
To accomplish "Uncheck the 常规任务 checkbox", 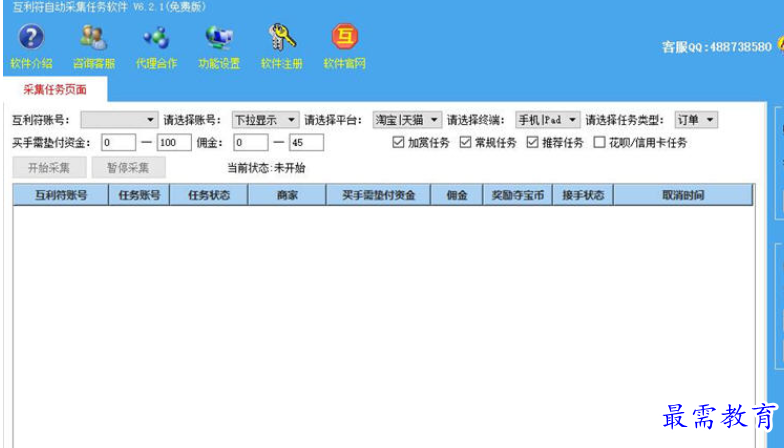I will click(465, 142).
